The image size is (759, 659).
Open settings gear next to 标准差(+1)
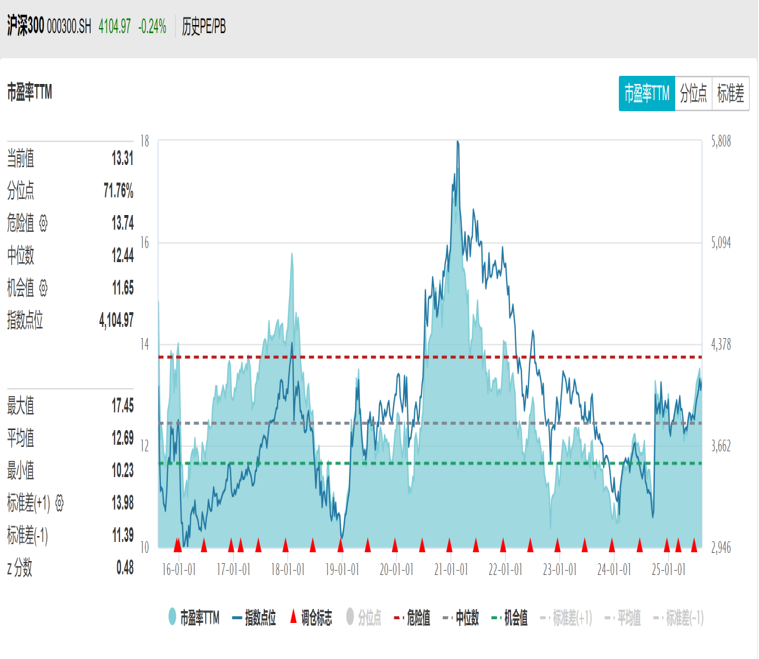[59, 503]
